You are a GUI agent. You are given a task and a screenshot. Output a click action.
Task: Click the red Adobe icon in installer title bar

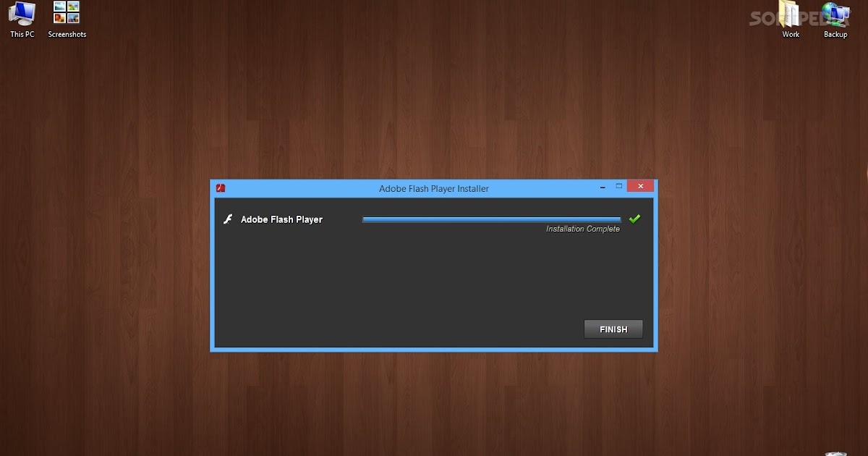221,188
